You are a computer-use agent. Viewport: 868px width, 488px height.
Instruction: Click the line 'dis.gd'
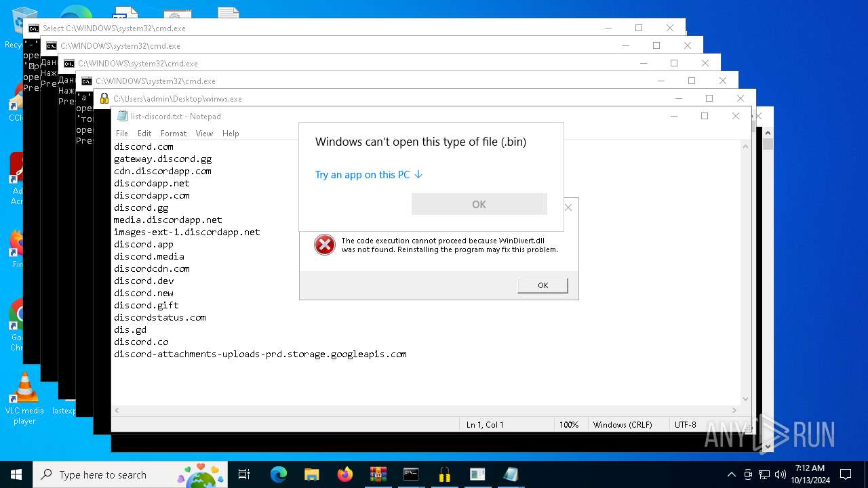point(130,329)
